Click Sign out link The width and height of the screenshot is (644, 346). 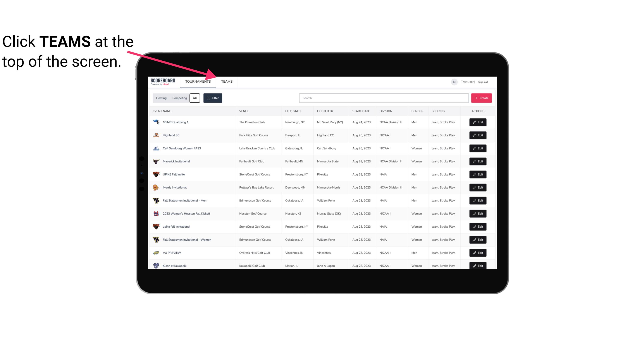(x=483, y=82)
